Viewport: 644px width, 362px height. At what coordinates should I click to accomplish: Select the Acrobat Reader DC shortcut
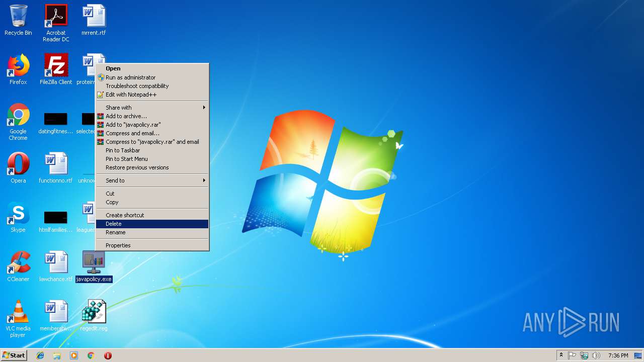click(x=56, y=23)
